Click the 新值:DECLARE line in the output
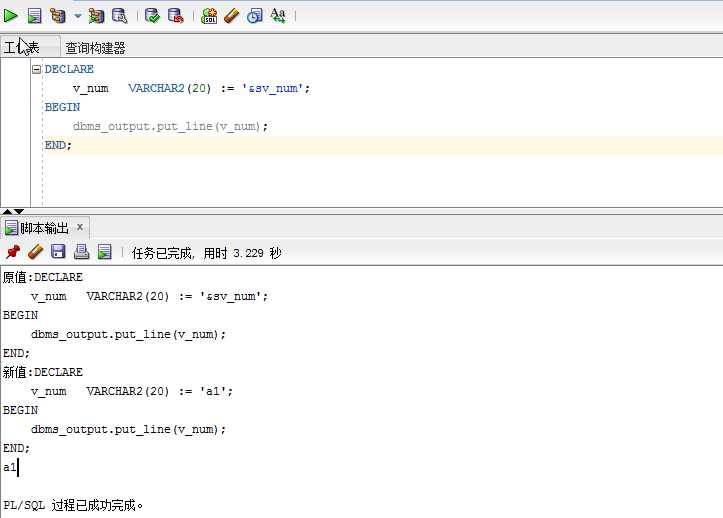Image resolution: width=723 pixels, height=518 pixels. [x=43, y=372]
